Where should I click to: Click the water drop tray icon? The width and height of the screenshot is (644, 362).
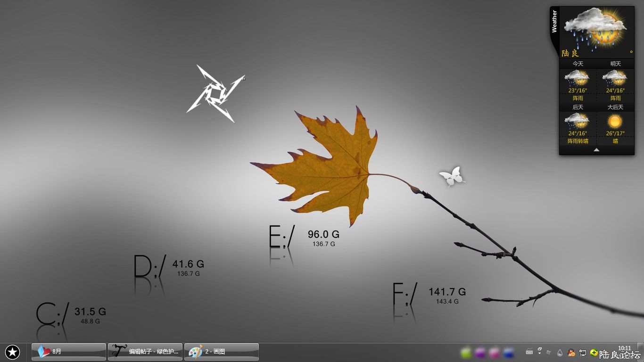pyautogui.click(x=560, y=352)
